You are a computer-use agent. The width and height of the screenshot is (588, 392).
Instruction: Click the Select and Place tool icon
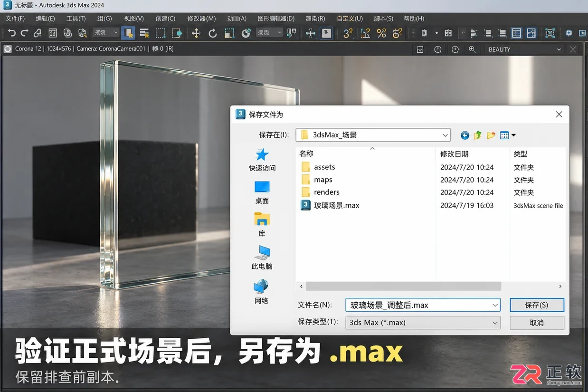[x=246, y=33]
